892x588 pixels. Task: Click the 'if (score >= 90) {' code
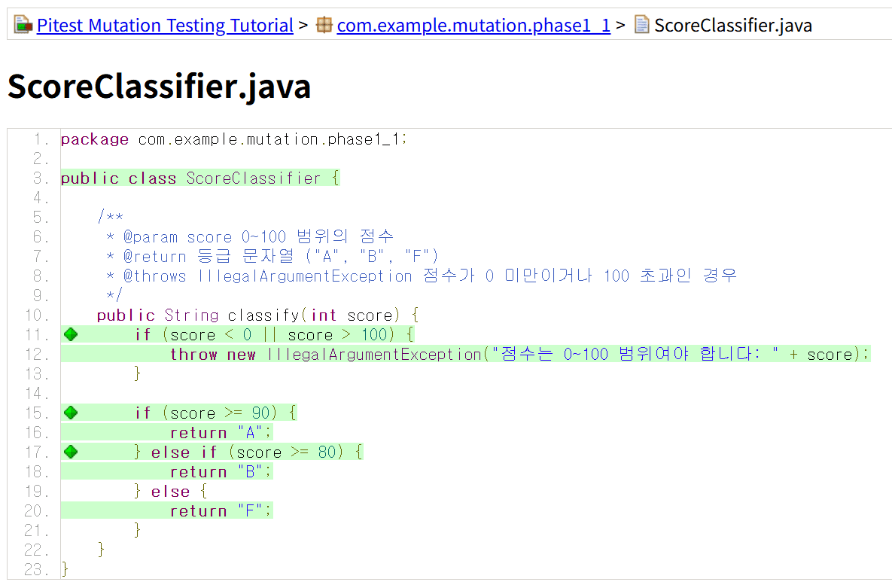pyautogui.click(x=215, y=412)
